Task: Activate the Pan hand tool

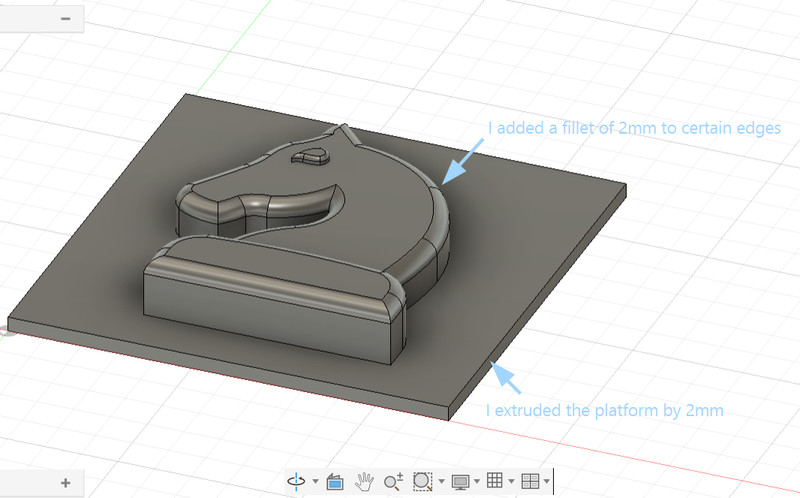Action: tap(364, 481)
